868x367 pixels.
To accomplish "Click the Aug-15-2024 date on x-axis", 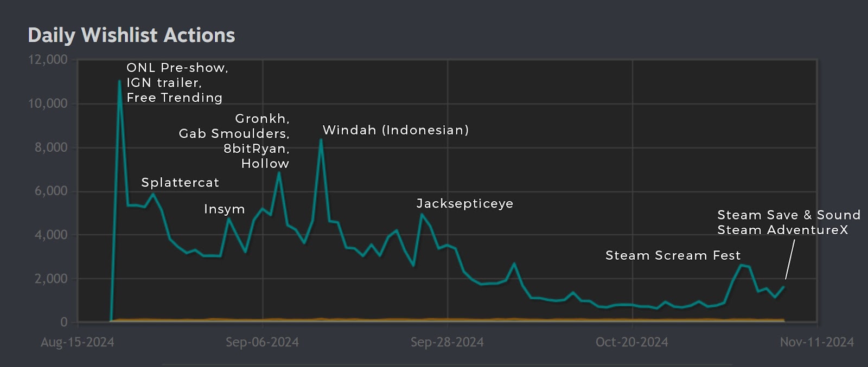I will (78, 342).
